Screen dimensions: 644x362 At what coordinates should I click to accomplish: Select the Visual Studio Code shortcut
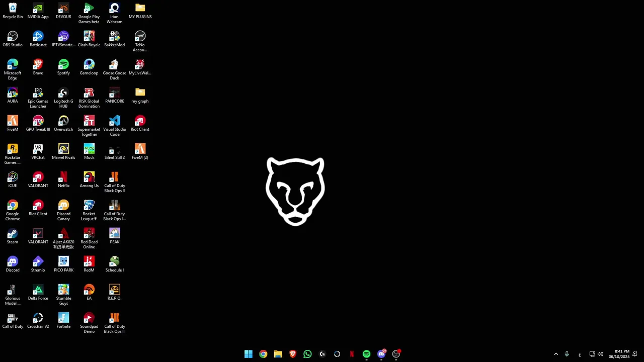115,126
